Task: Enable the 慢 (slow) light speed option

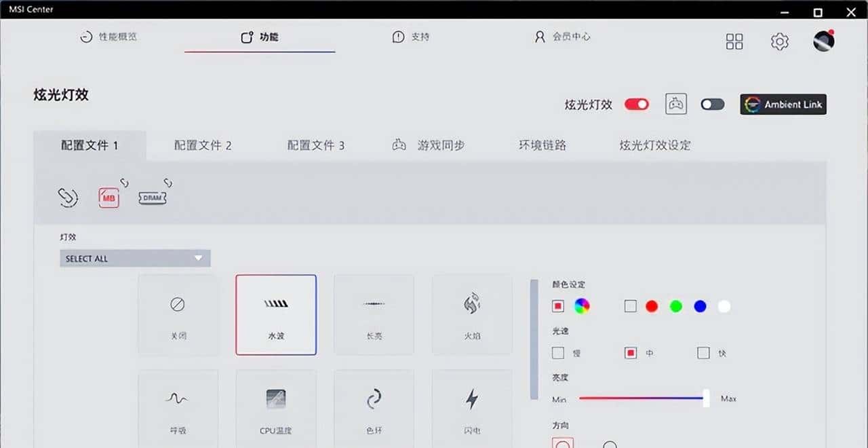Action: click(x=558, y=353)
